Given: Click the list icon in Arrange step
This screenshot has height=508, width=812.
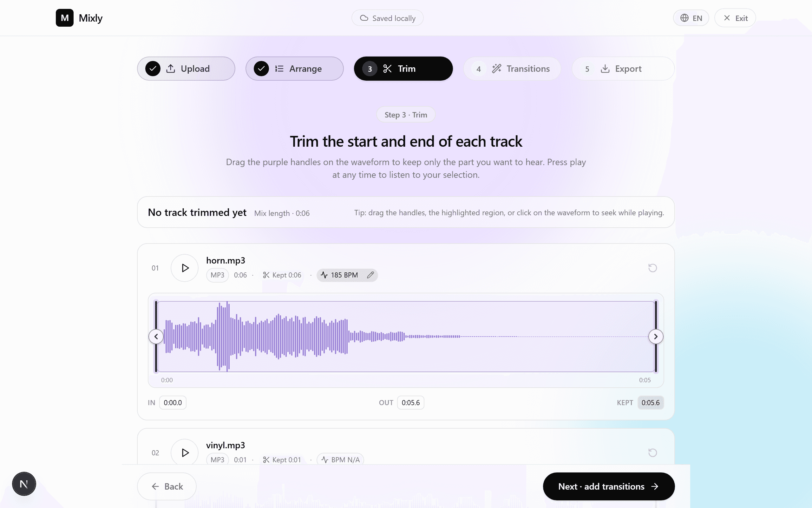Looking at the screenshot, I should (279, 69).
